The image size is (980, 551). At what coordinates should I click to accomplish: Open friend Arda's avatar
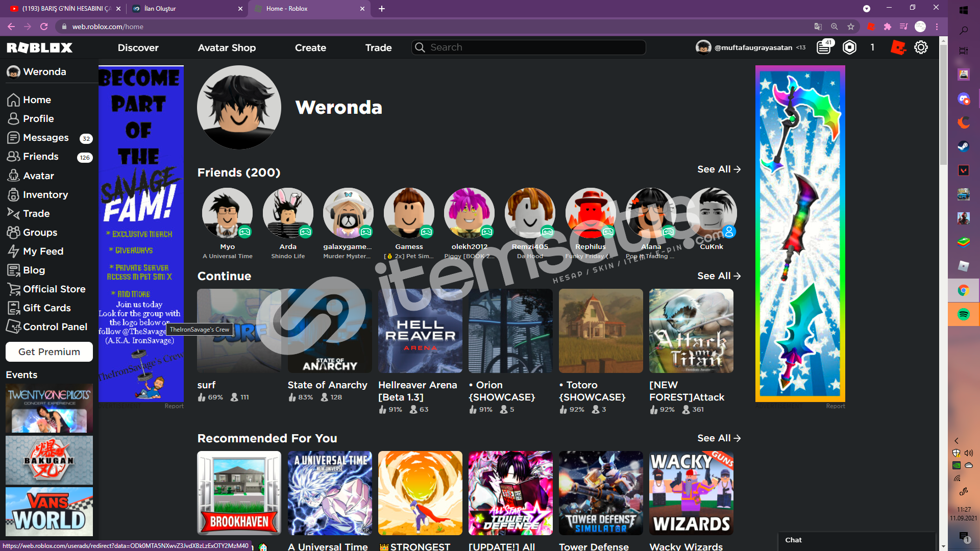pos(288,213)
